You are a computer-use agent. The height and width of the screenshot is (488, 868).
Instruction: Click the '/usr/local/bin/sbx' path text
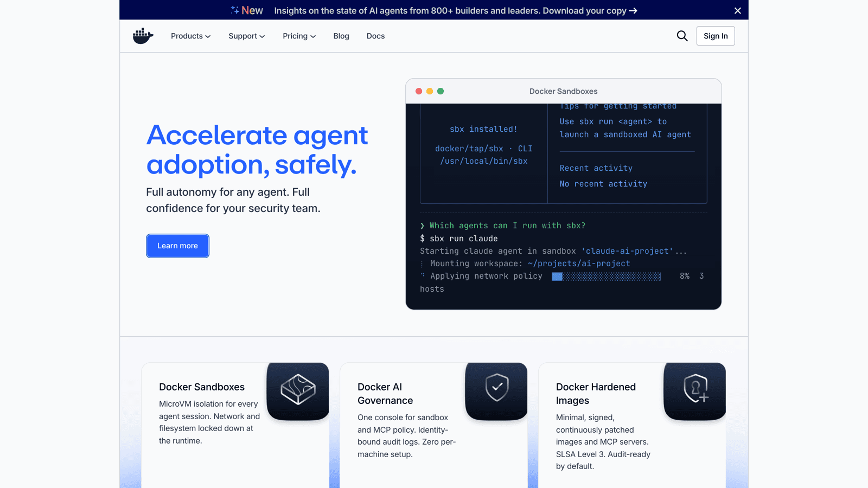(x=484, y=161)
